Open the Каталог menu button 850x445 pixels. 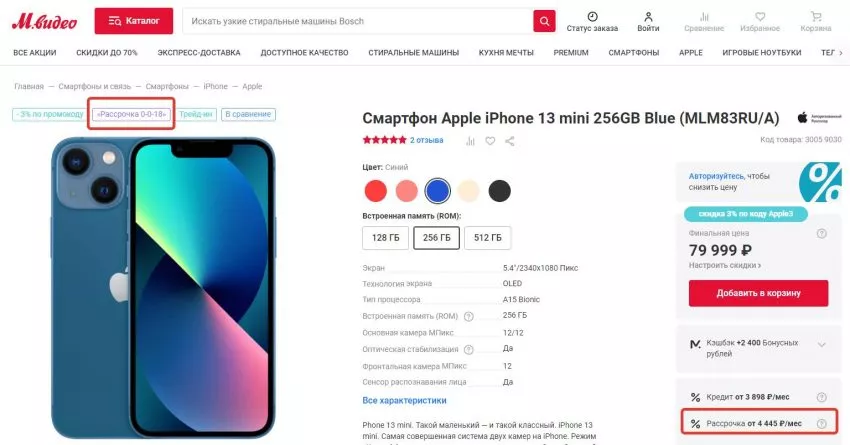tap(134, 21)
